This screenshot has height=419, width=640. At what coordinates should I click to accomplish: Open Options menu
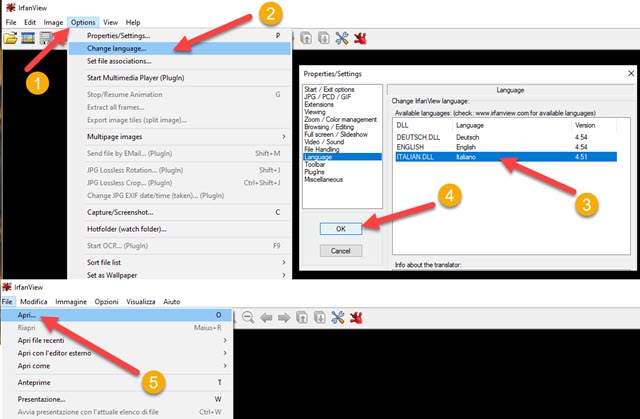(x=83, y=22)
